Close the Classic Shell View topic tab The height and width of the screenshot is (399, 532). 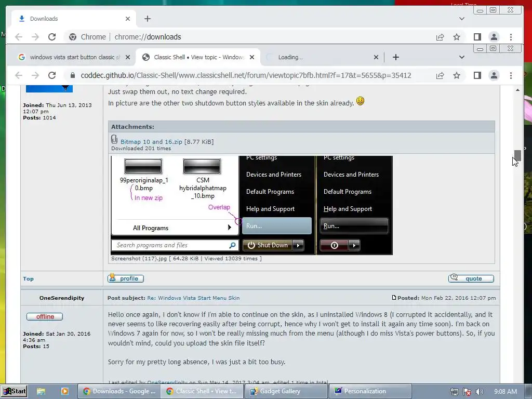(252, 57)
